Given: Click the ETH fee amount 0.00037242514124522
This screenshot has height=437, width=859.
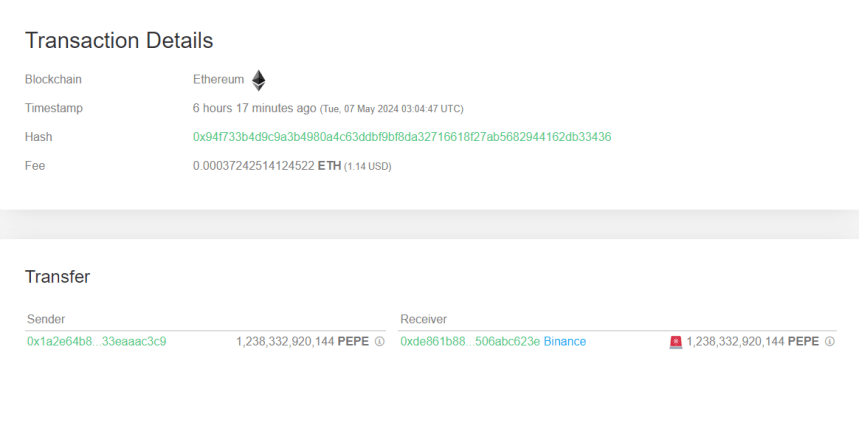Looking at the screenshot, I should pos(253,166).
